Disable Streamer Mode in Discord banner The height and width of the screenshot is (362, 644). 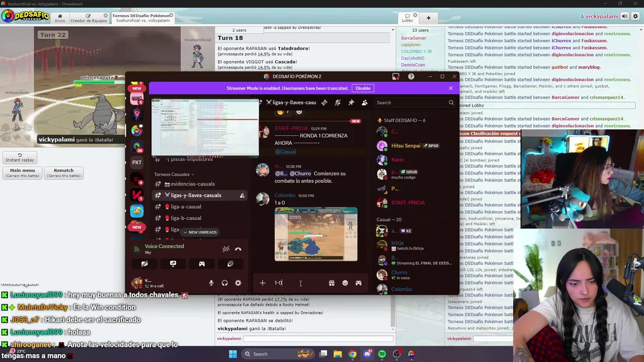pos(363,88)
